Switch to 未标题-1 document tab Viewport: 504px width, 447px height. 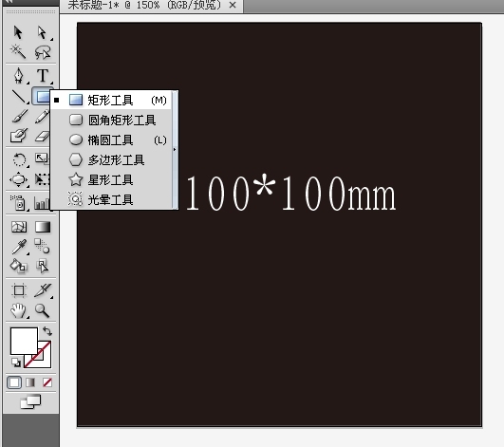[144, 5]
